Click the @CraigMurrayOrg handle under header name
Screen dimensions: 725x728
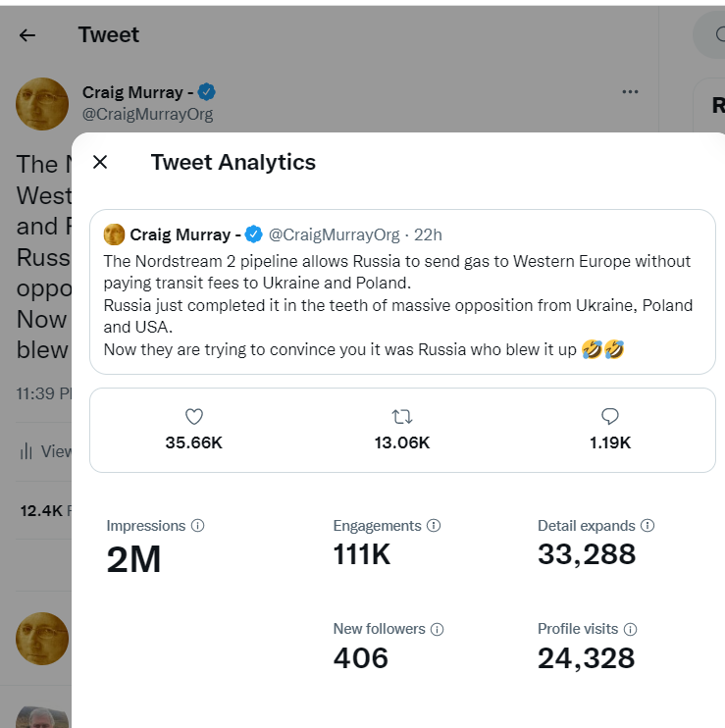[147, 114]
